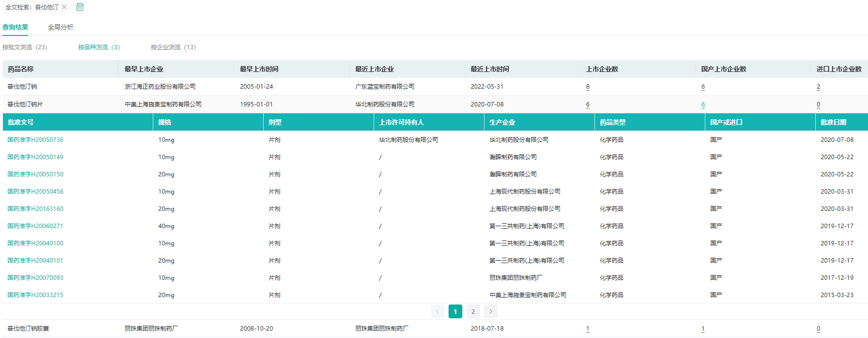Click 进口上市企业数 count 2 for 普伐他汀钠

tap(818, 87)
